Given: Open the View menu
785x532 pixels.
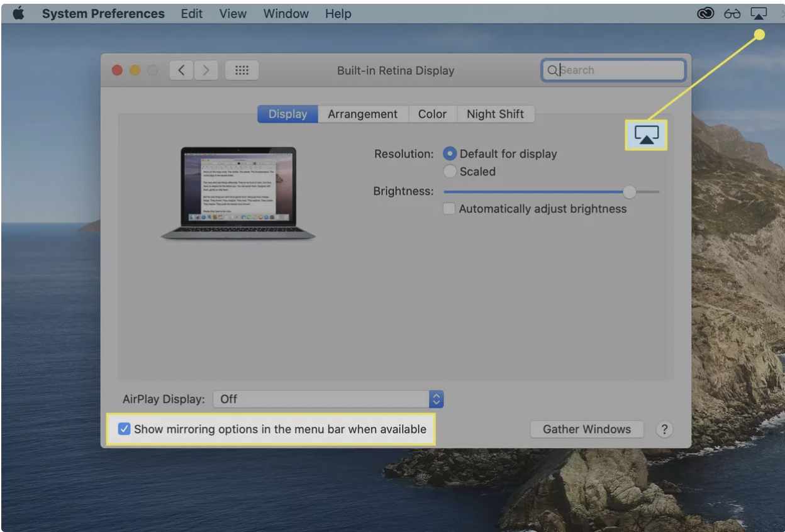Looking at the screenshot, I should [x=233, y=13].
